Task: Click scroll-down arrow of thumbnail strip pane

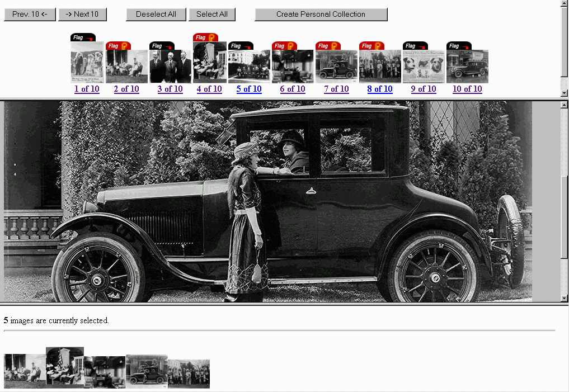Action: 564,93
